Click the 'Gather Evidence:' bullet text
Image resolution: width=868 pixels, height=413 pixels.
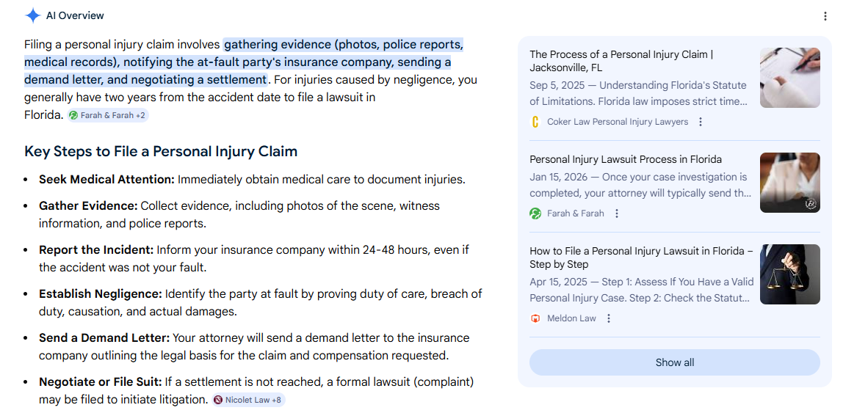point(88,205)
